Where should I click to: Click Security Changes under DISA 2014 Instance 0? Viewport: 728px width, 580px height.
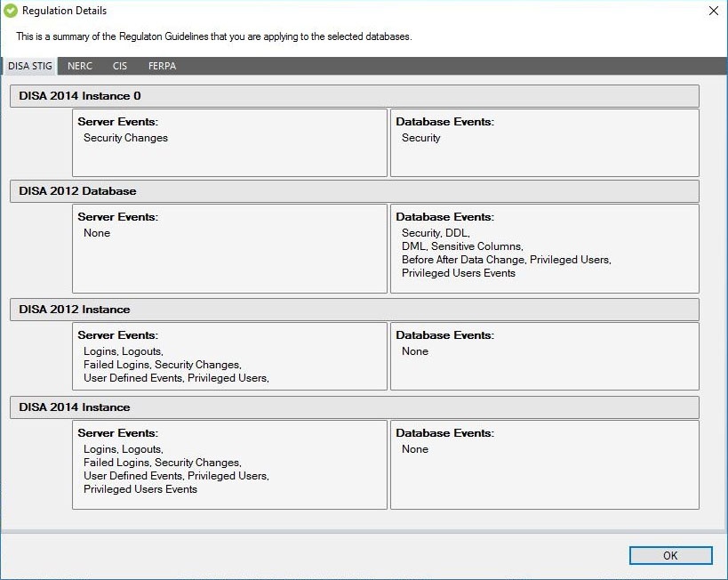point(125,138)
